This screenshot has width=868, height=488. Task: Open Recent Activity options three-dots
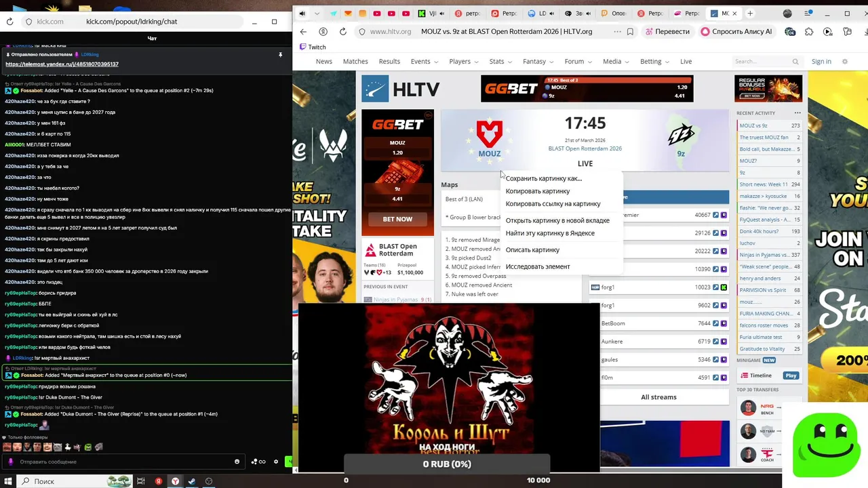click(797, 113)
